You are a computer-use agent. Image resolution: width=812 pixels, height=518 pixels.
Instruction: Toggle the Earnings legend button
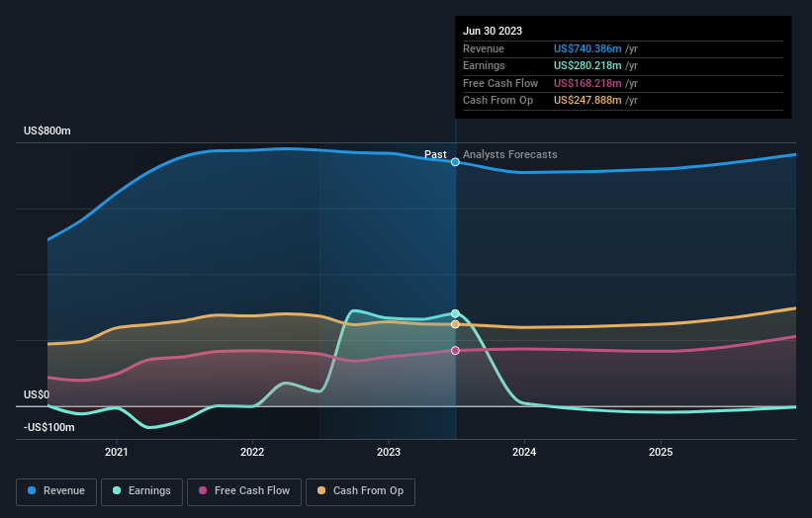pyautogui.click(x=141, y=491)
